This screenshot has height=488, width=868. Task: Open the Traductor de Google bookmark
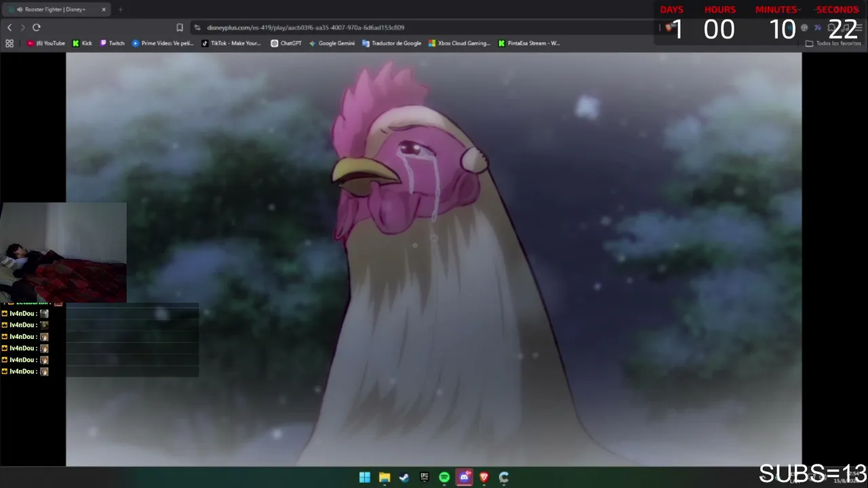[392, 43]
